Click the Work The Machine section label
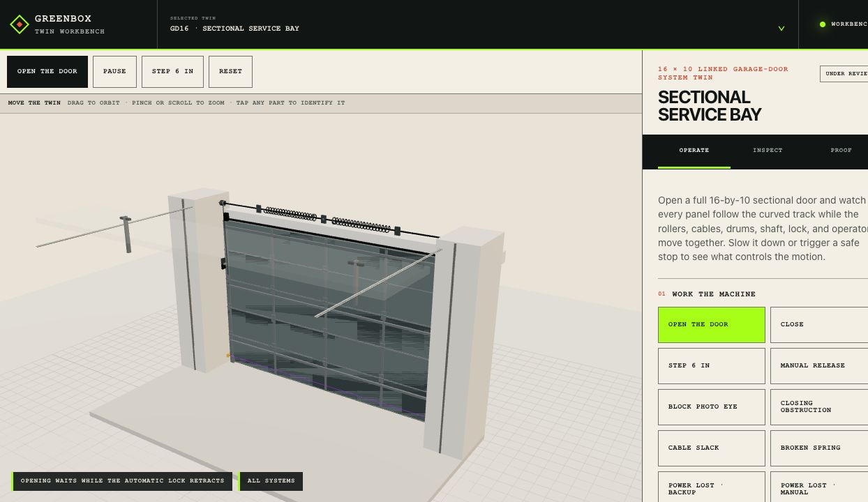This screenshot has width=868, height=502. (714, 294)
